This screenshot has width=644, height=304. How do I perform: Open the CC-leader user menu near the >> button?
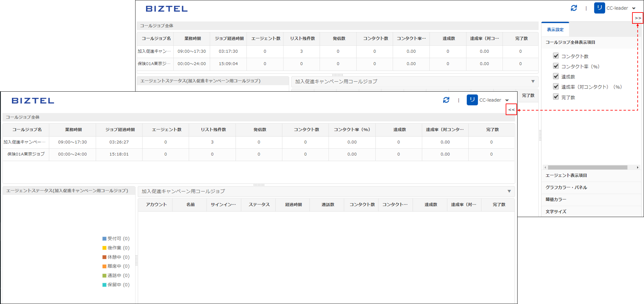click(621, 8)
